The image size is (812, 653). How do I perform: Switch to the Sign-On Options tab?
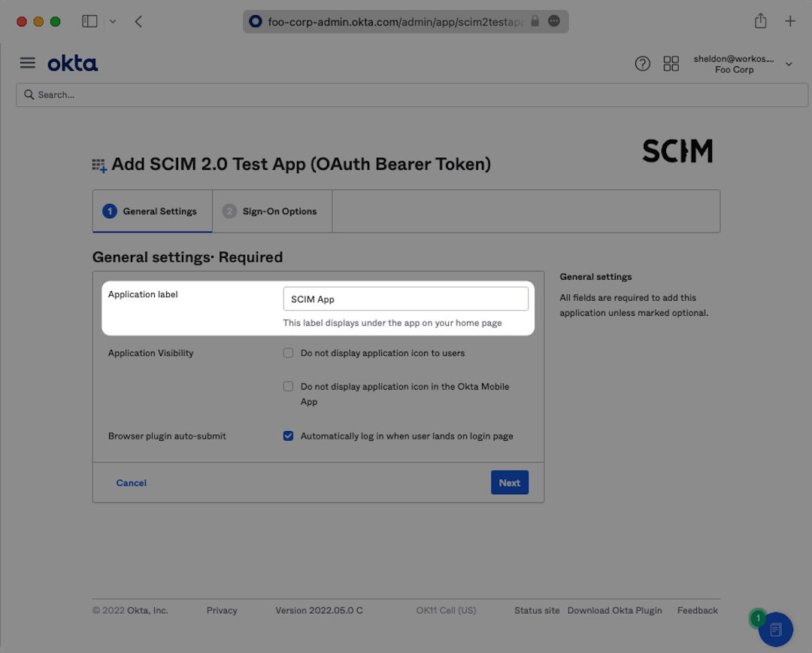click(271, 211)
